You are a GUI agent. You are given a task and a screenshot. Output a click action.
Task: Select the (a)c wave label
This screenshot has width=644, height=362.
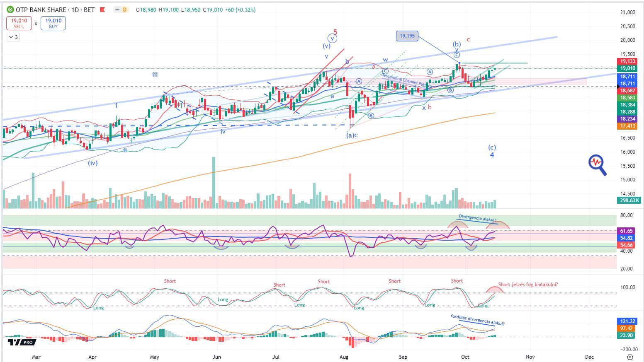pos(352,135)
